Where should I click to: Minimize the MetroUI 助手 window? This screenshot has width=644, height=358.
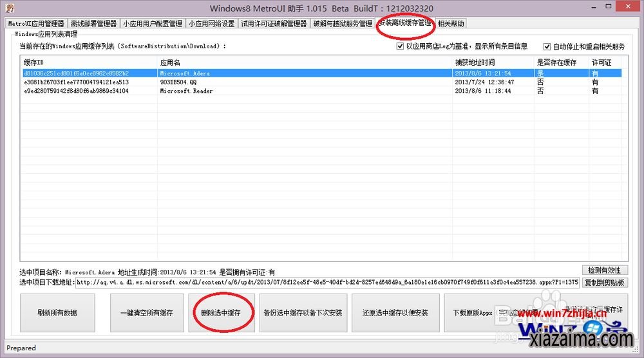click(x=594, y=7)
